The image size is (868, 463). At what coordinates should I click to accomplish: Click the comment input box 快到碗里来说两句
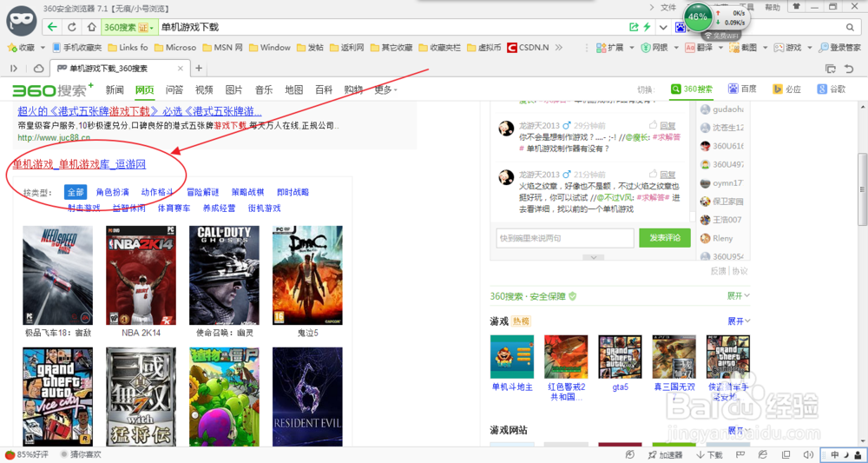(565, 238)
